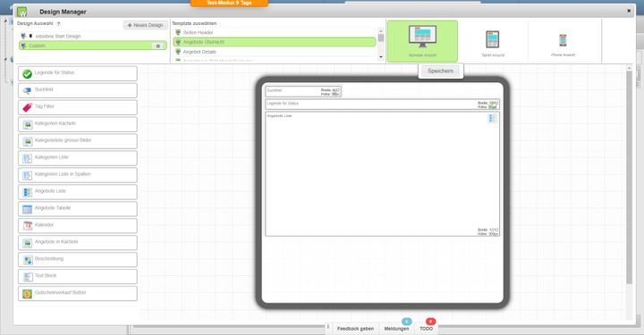Select the Kategorien Liste widget
The height and width of the screenshot is (335, 644).
pyautogui.click(x=78, y=158)
